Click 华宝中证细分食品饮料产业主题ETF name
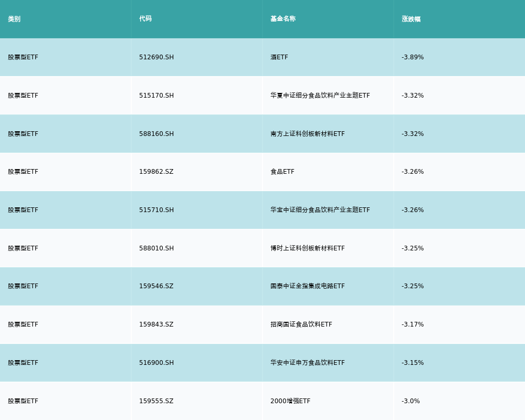The image size is (525, 420). pos(320,210)
